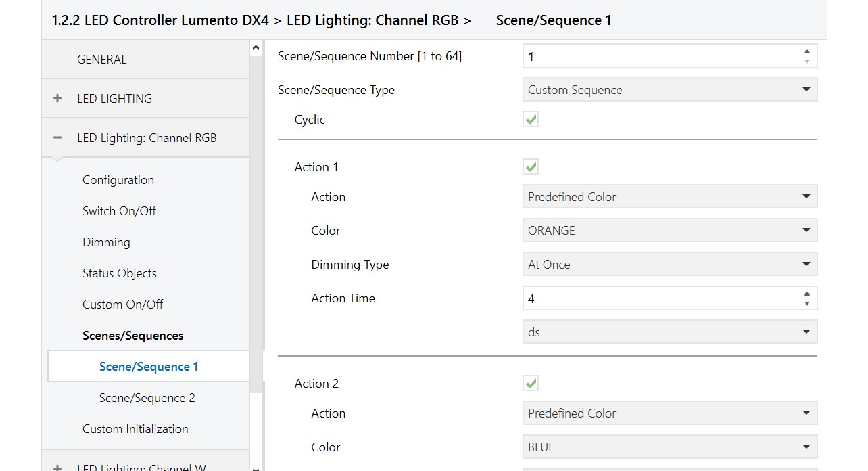Open the Status Objects page
The height and width of the screenshot is (471, 868).
120,273
